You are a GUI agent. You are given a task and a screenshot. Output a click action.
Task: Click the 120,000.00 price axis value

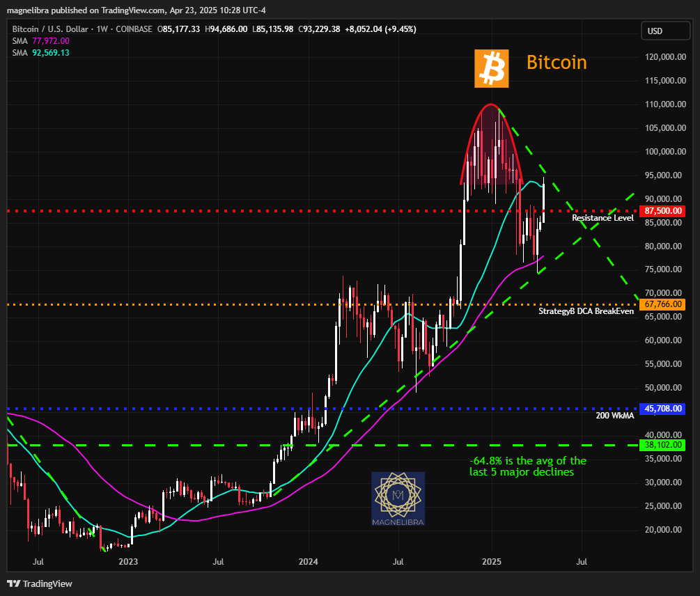(665, 57)
